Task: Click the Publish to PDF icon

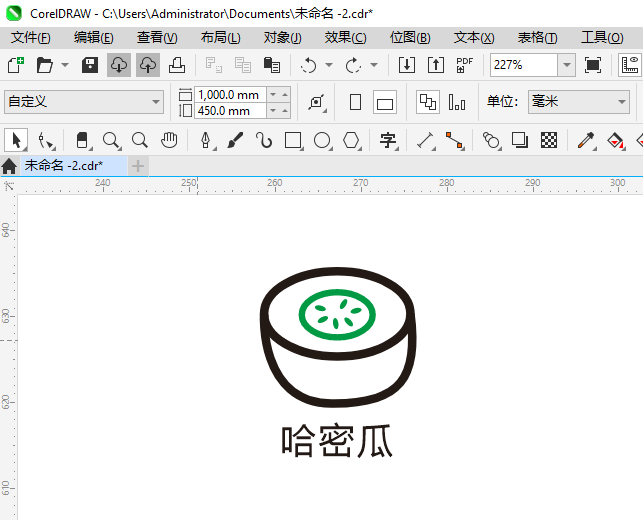Action: click(464, 65)
